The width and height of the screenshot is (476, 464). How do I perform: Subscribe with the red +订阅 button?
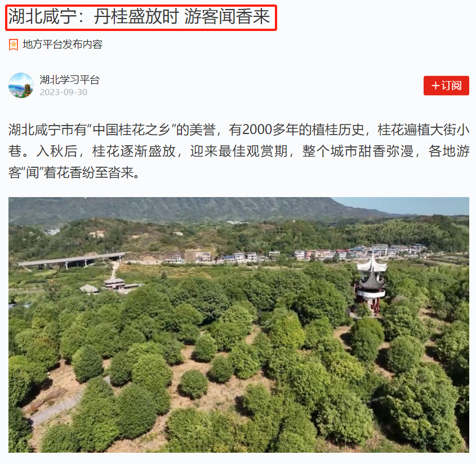pos(446,86)
